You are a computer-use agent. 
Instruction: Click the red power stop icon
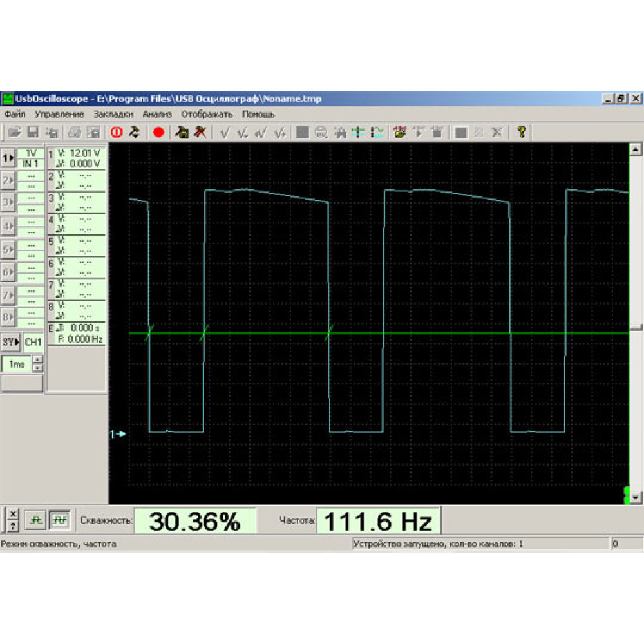(x=117, y=132)
